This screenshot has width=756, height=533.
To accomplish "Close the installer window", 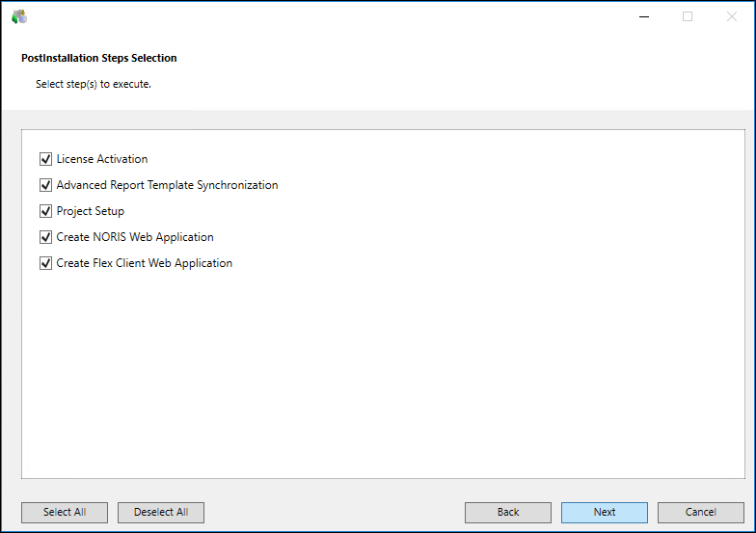I will coord(731,16).
